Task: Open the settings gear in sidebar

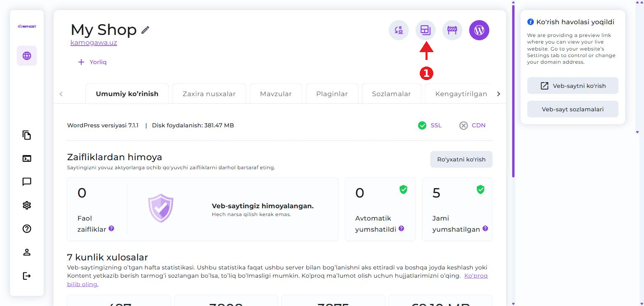Action: click(27, 205)
